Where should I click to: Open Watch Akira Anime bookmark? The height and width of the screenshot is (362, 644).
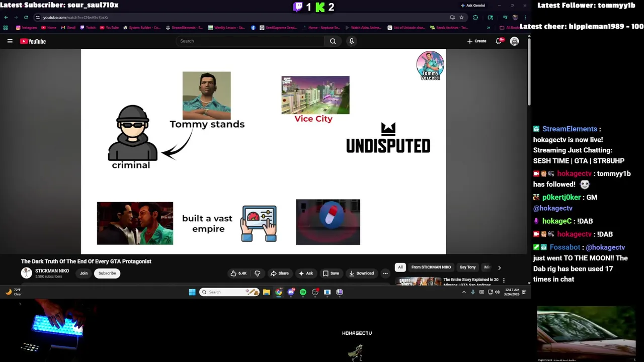(x=363, y=28)
